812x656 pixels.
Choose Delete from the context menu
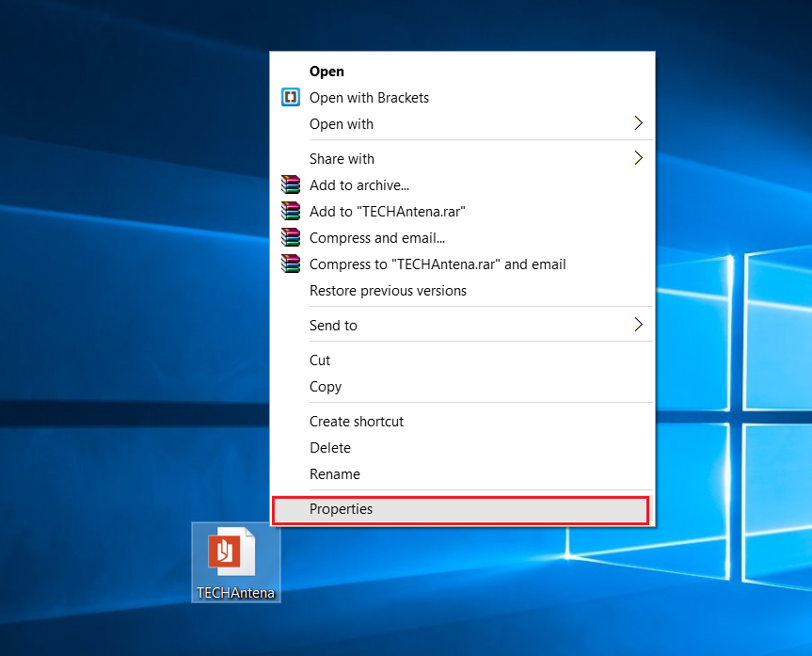click(x=462, y=448)
